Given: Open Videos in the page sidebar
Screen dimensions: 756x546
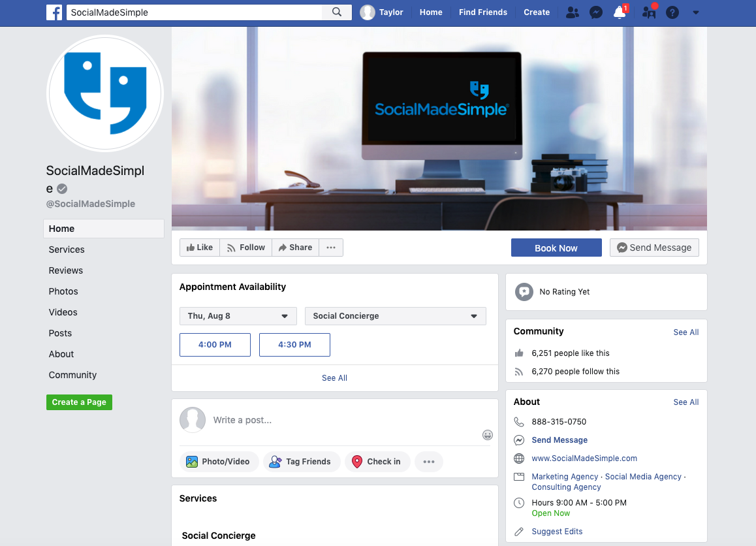Looking at the screenshot, I should pos(63,312).
